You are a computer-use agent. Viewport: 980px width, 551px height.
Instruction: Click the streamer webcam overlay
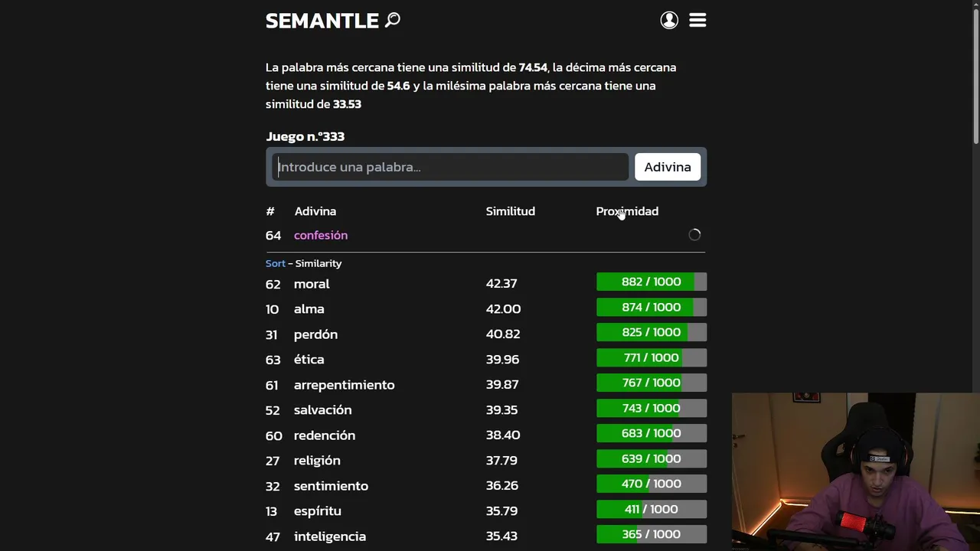point(855,471)
